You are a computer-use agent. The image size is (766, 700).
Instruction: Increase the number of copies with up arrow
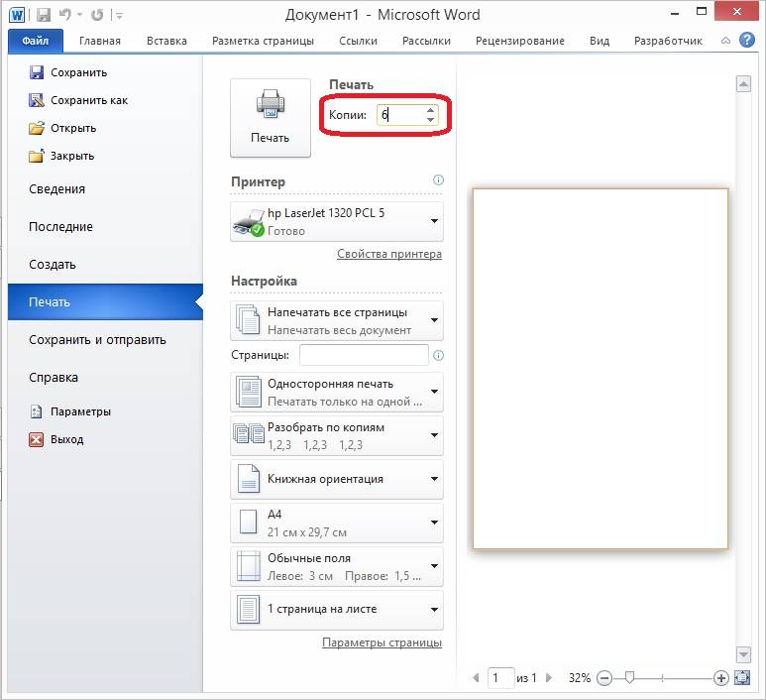(430, 110)
